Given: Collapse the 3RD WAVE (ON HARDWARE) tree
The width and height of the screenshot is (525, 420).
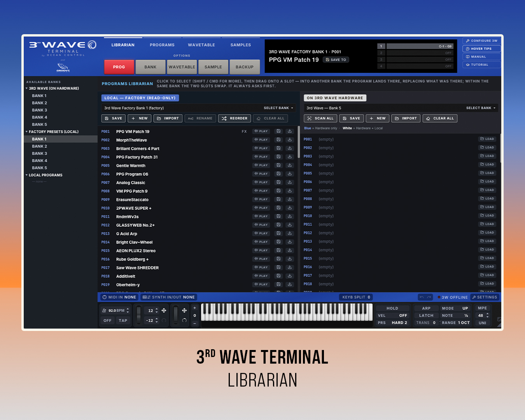Looking at the screenshot, I should [27, 88].
